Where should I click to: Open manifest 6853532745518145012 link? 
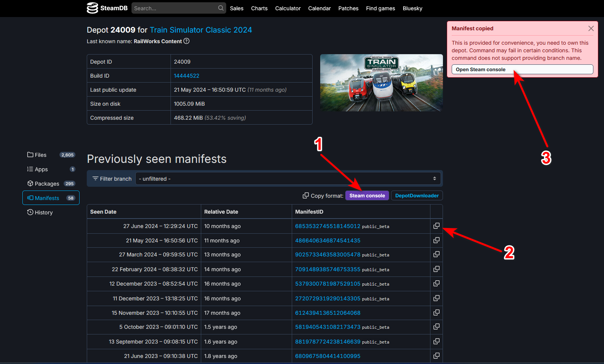[x=328, y=226]
